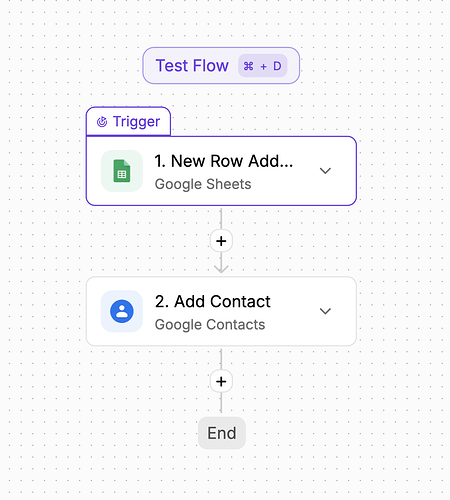Click the End node

point(222,433)
